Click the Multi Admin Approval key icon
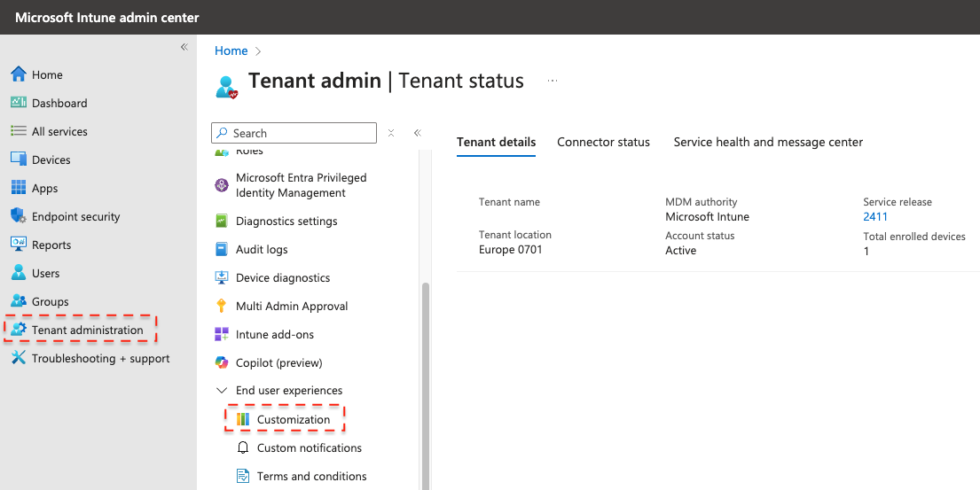 coord(222,306)
